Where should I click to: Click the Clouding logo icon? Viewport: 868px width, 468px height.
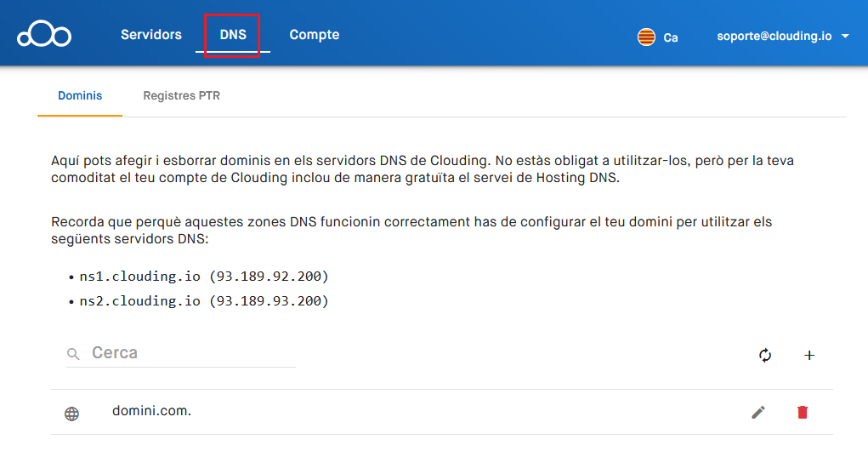click(x=44, y=34)
